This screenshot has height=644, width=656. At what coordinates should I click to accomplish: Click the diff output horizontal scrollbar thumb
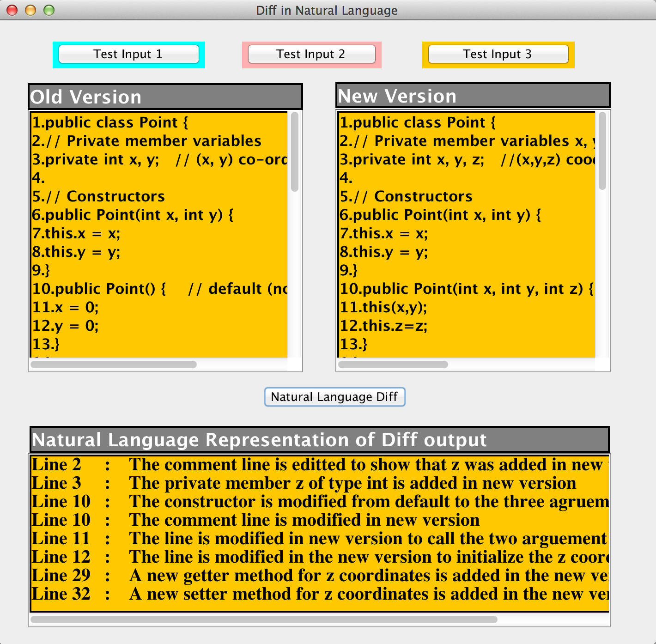(264, 620)
